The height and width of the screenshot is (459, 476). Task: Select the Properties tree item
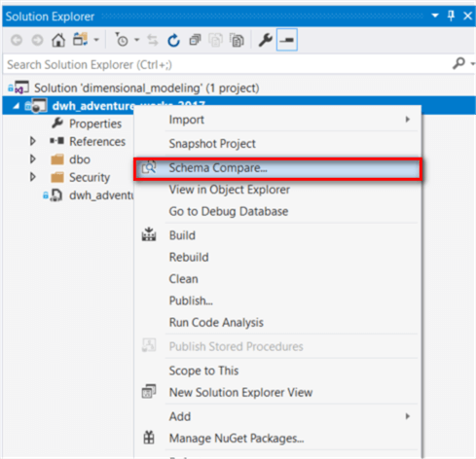[x=95, y=124]
